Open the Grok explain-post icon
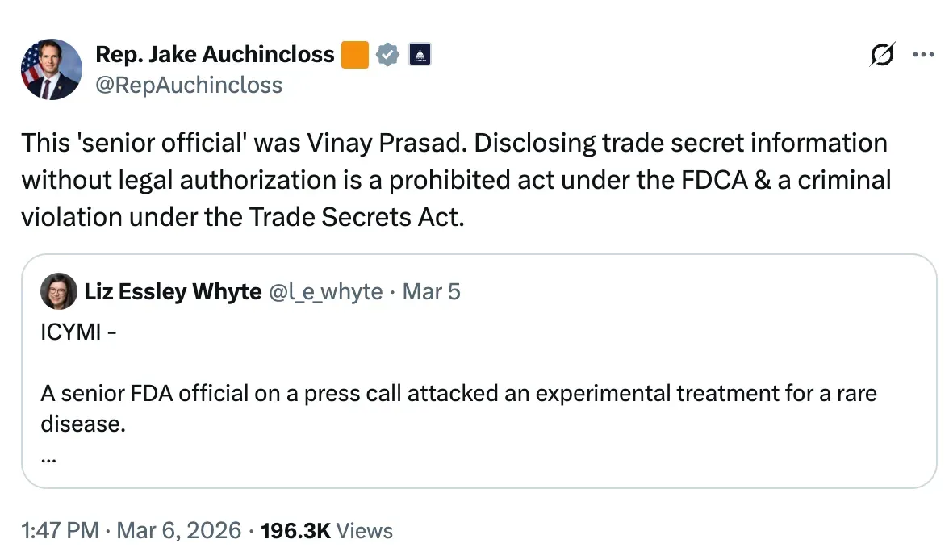The height and width of the screenshot is (560, 949). (x=881, y=55)
